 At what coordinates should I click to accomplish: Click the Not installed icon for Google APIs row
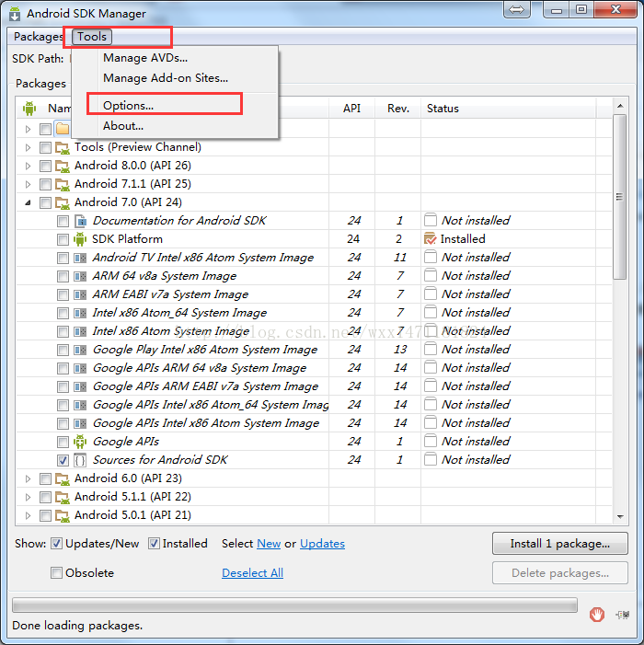pos(431,441)
